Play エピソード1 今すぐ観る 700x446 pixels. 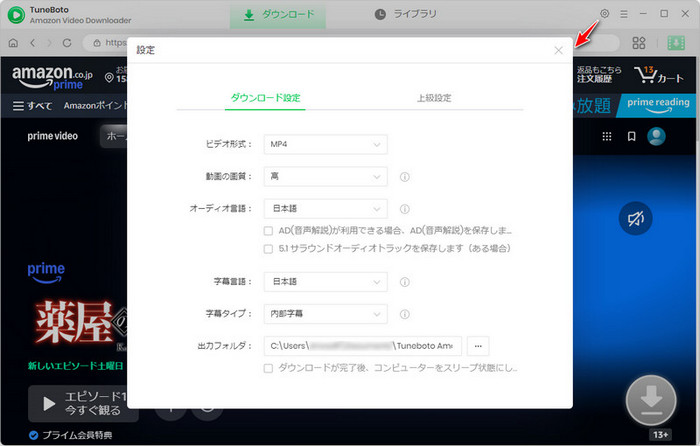[83, 404]
